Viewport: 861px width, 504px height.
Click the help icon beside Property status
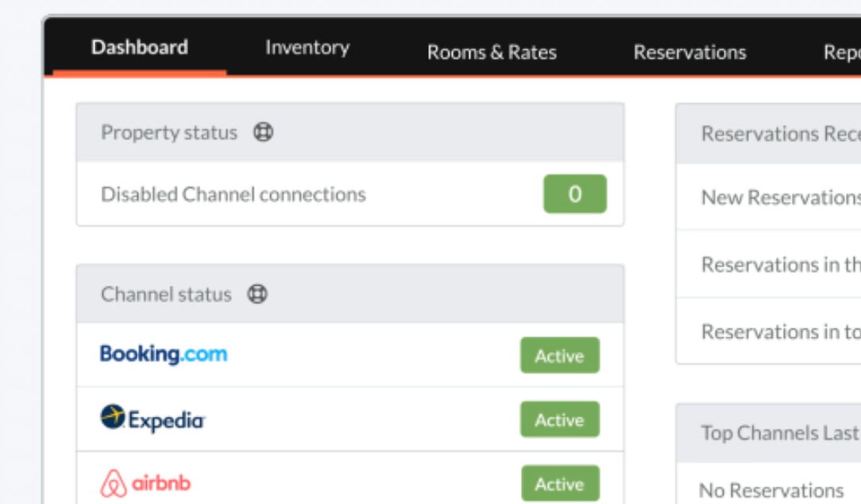click(x=263, y=132)
